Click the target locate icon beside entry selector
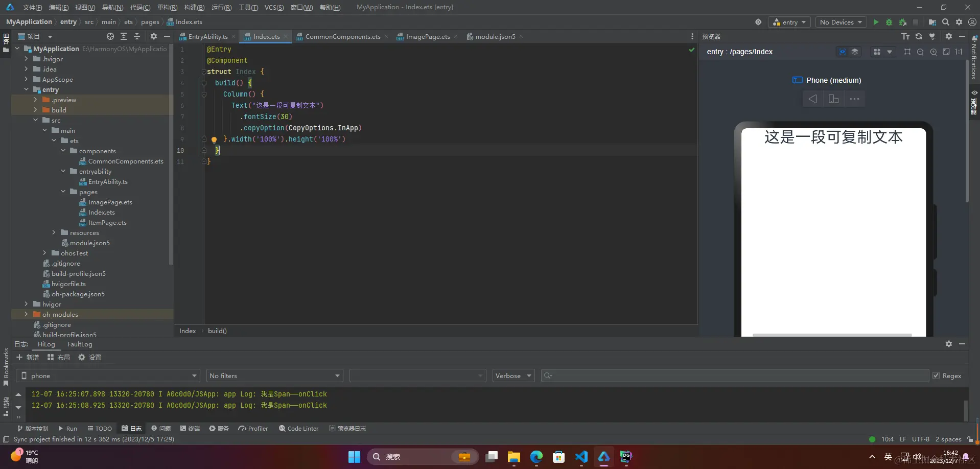Screen dimensions: 980x469 [x=758, y=22]
